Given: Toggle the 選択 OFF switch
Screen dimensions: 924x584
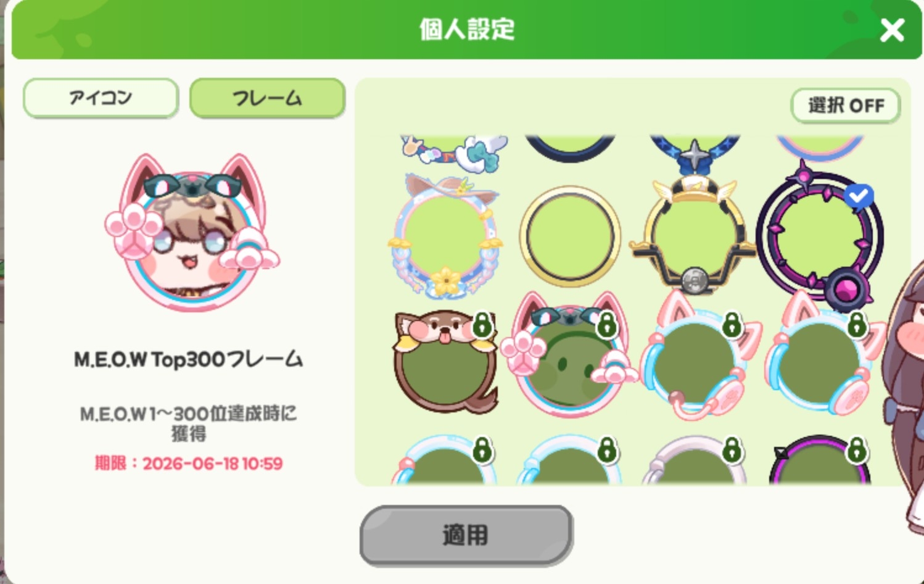Looking at the screenshot, I should [846, 106].
